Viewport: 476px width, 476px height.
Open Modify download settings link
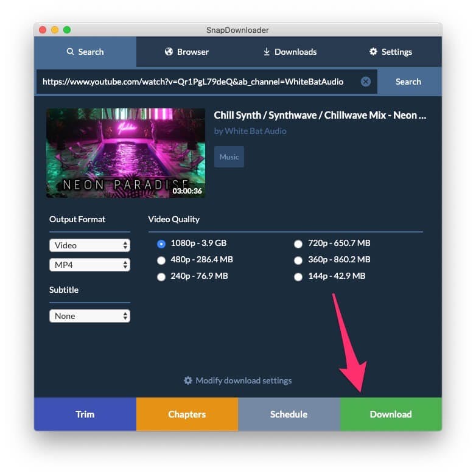(238, 380)
